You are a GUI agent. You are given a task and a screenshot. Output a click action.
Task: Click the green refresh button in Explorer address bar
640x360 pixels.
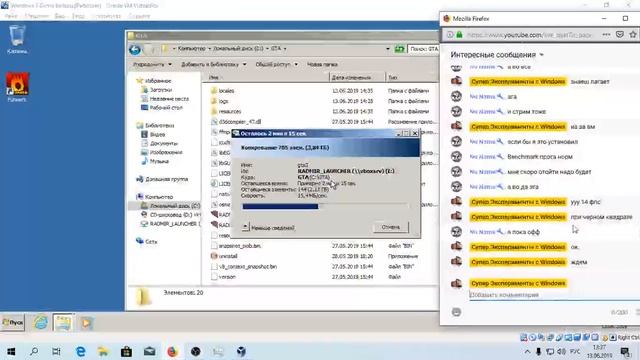click(x=399, y=49)
